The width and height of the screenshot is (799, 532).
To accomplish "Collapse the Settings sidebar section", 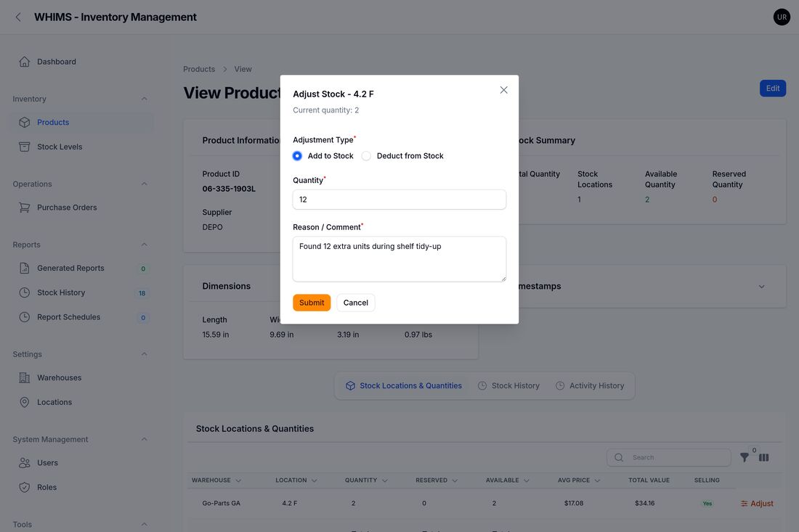I will (145, 354).
